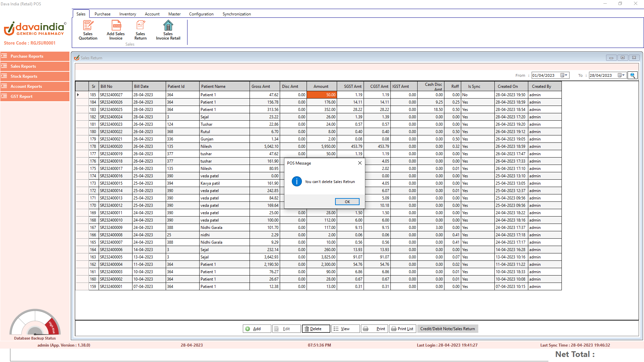Open the Sales Quotation icon

(x=88, y=30)
